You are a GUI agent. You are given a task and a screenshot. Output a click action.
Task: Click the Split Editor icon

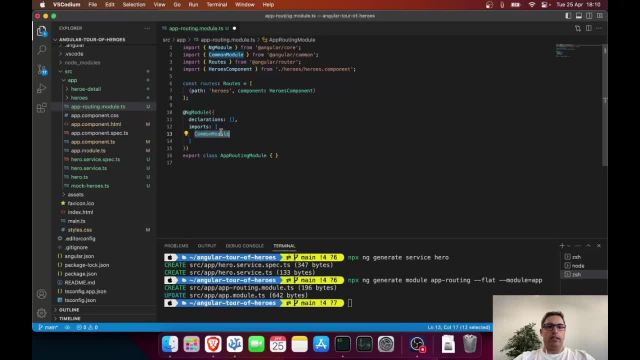pyautogui.click(x=589, y=28)
